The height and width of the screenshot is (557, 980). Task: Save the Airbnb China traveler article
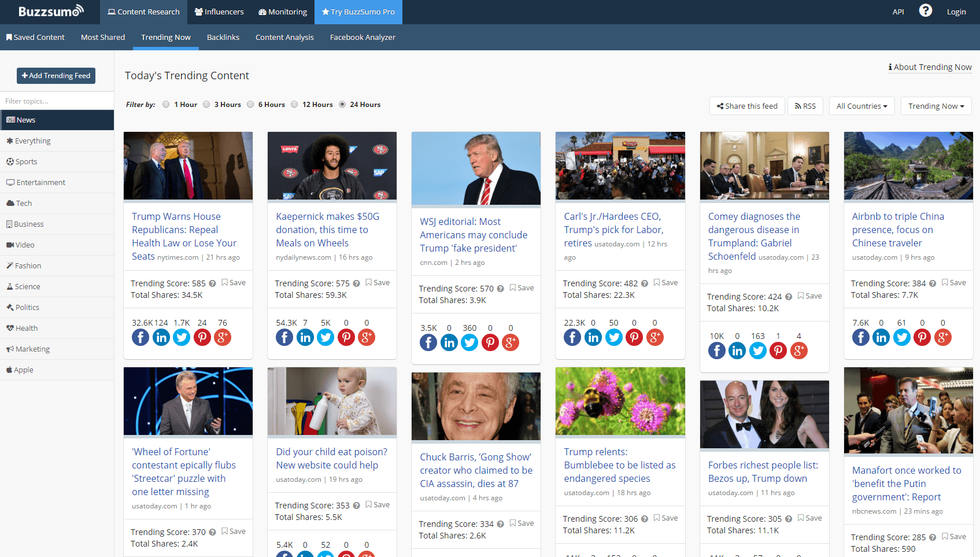[x=954, y=282]
